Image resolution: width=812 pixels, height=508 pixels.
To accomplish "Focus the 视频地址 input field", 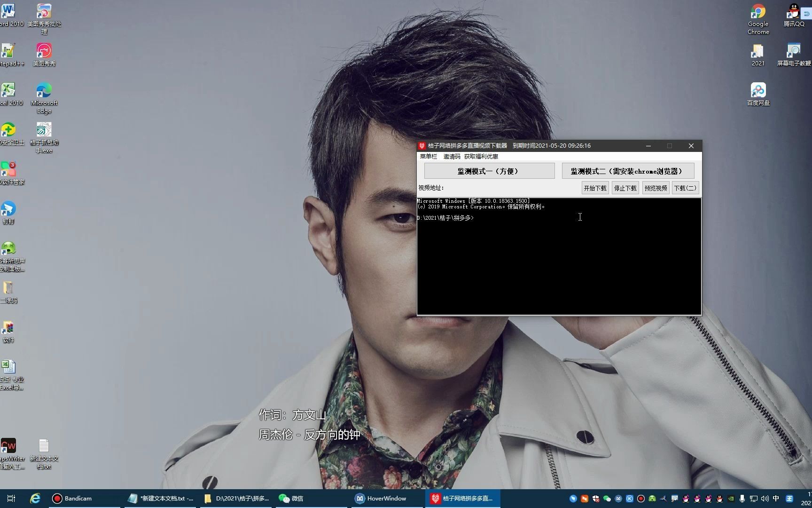I will 512,188.
